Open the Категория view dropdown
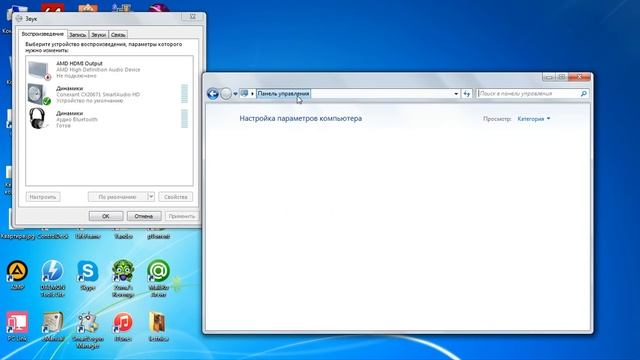This screenshot has width=640, height=360. pos(534,119)
